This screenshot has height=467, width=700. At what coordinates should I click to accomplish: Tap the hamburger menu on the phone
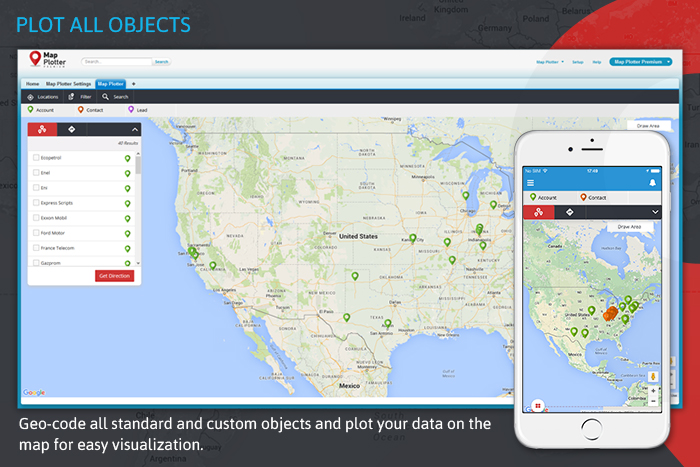(531, 183)
